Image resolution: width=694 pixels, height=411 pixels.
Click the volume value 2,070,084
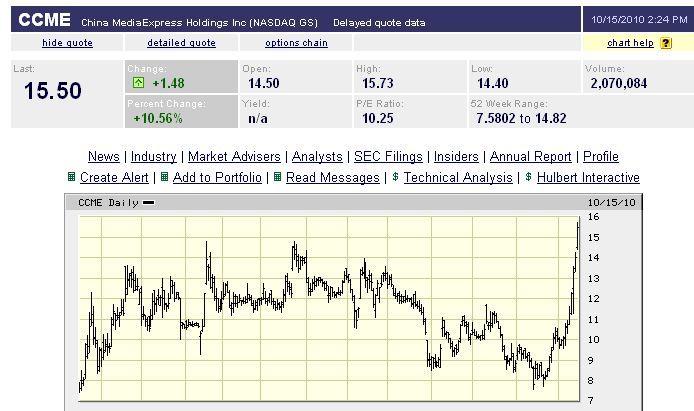pyautogui.click(x=619, y=83)
